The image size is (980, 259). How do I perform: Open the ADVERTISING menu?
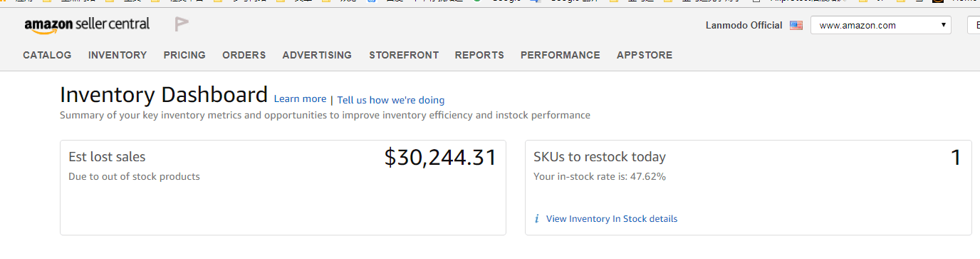click(x=317, y=55)
